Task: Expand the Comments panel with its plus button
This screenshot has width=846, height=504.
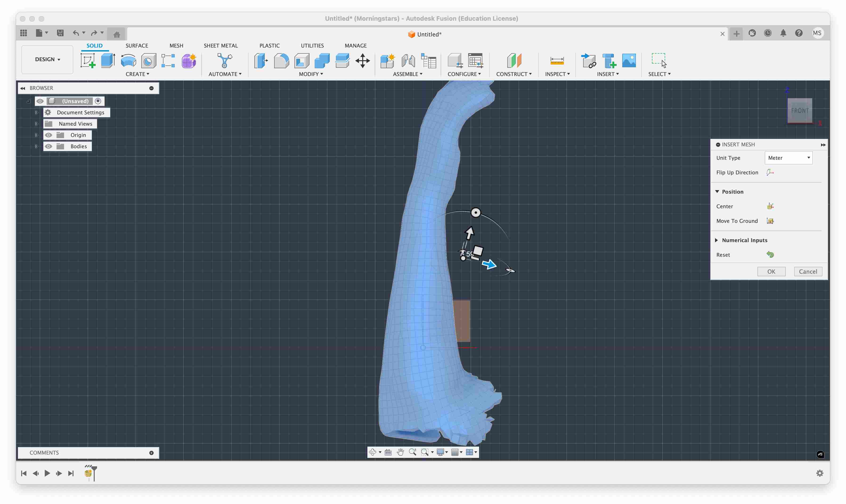Action: point(152,453)
